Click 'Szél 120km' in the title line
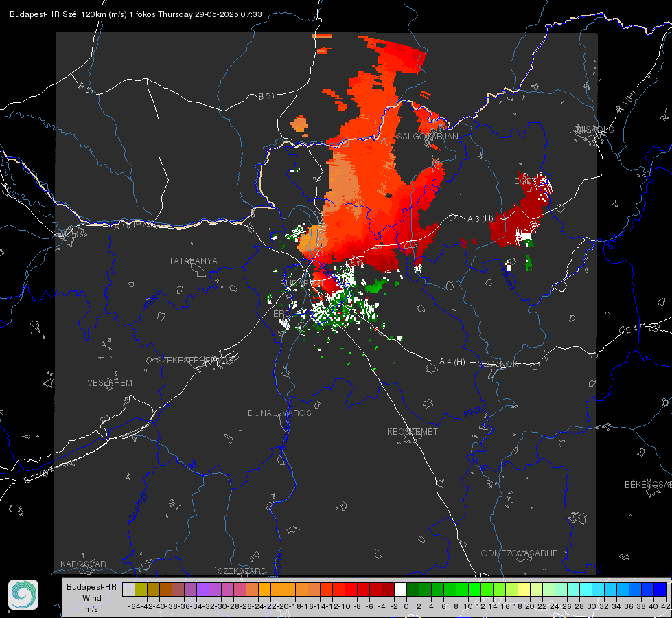 [x=84, y=14]
